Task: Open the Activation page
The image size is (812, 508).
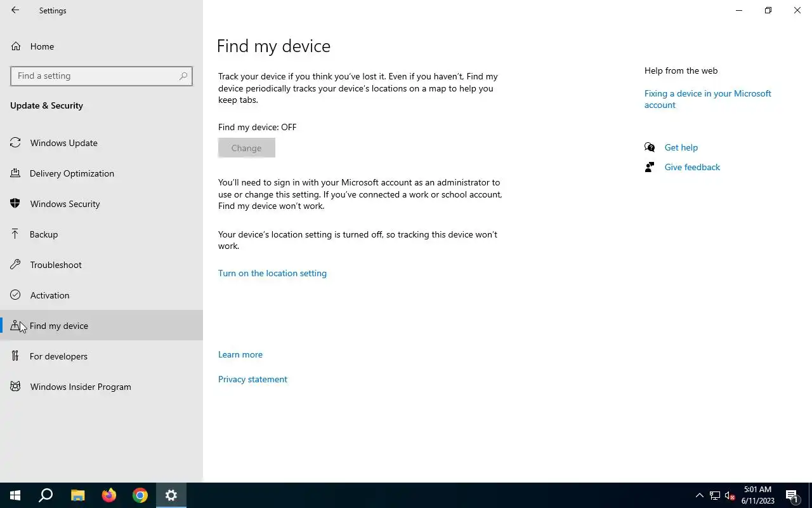Action: click(101, 295)
